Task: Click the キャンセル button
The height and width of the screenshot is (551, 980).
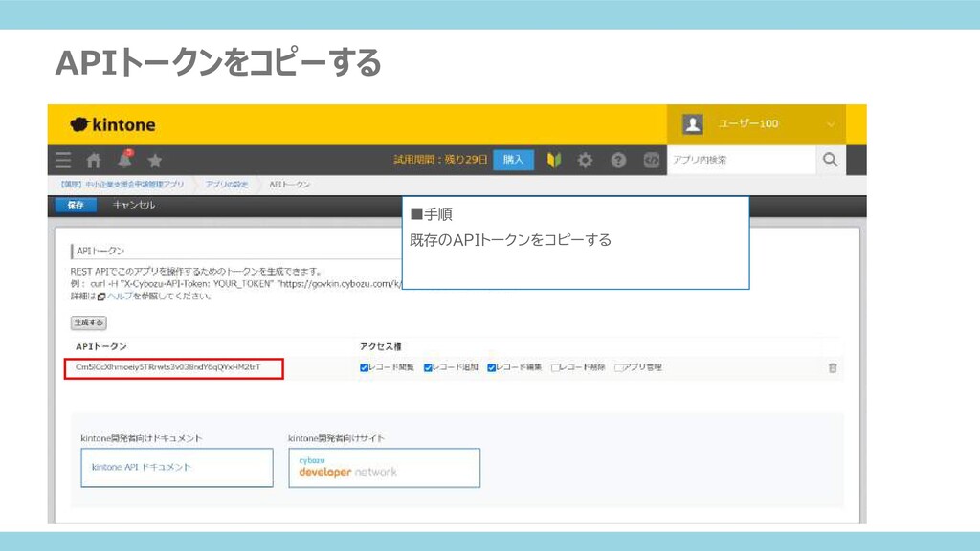Action: pos(134,205)
